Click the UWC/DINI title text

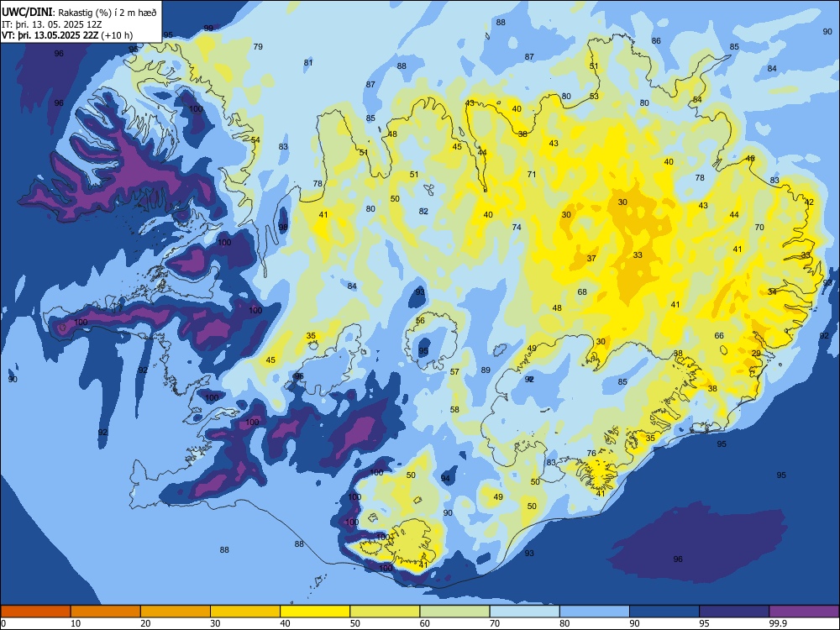click(27, 12)
